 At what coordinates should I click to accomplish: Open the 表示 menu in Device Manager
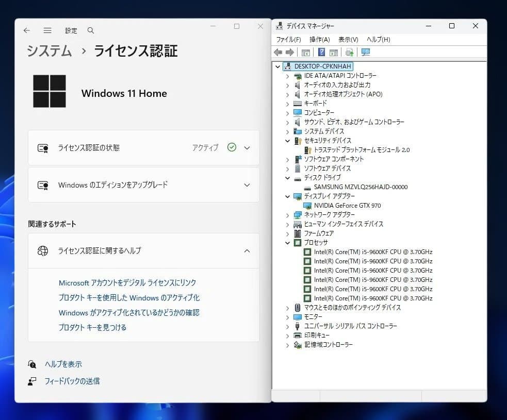pyautogui.click(x=348, y=39)
